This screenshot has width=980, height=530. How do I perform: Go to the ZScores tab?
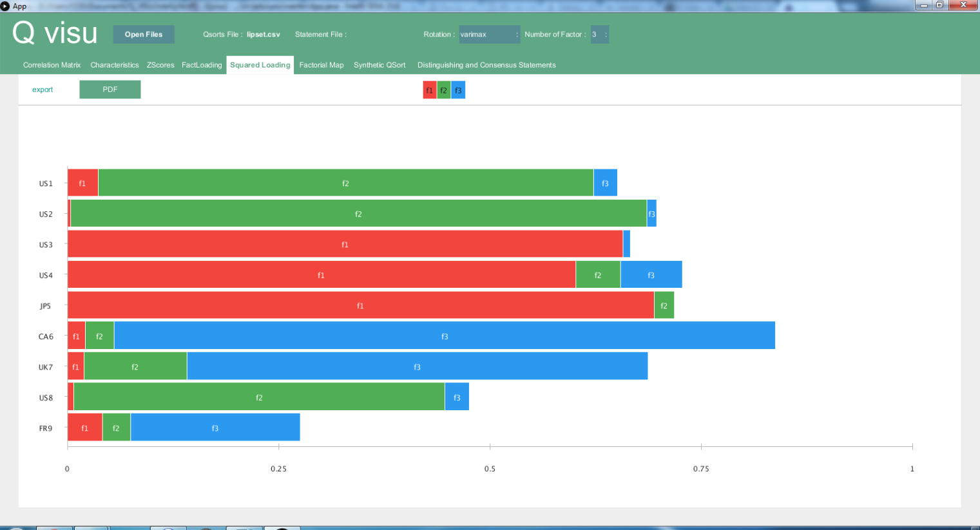tap(160, 65)
